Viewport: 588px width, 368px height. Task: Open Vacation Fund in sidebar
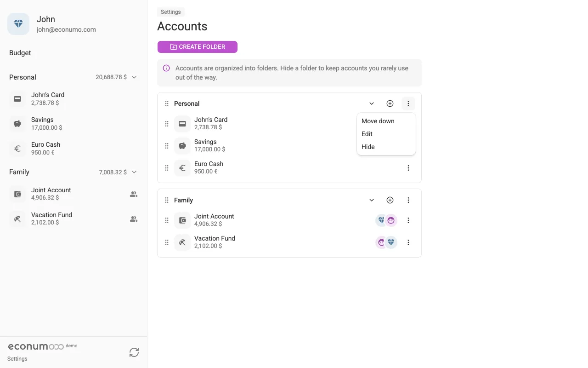coord(73,219)
